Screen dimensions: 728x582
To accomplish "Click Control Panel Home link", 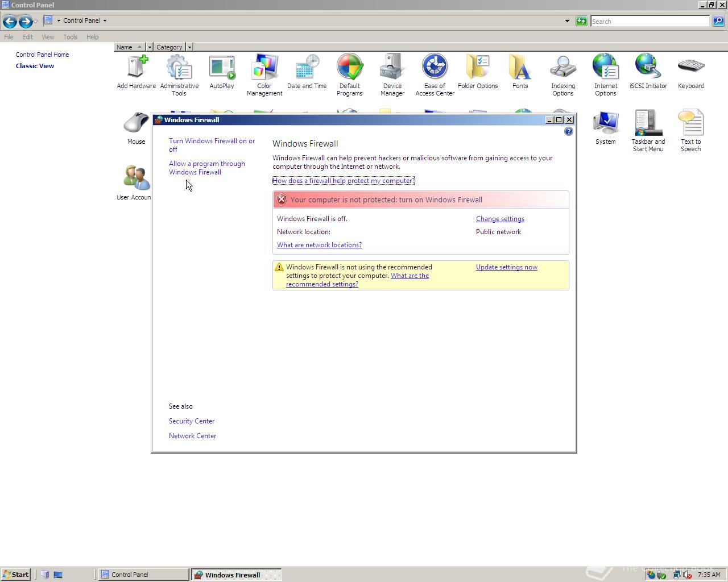I will coord(42,55).
